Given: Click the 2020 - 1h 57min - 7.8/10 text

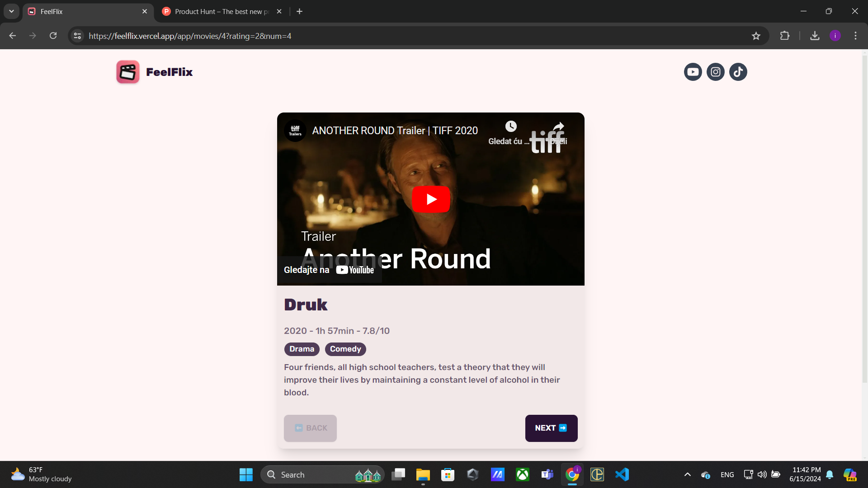Looking at the screenshot, I should 337,331.
